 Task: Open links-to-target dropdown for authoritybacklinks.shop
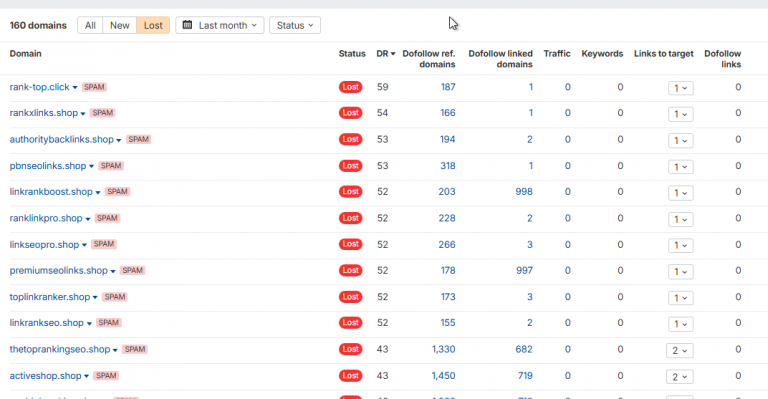[x=680, y=141]
